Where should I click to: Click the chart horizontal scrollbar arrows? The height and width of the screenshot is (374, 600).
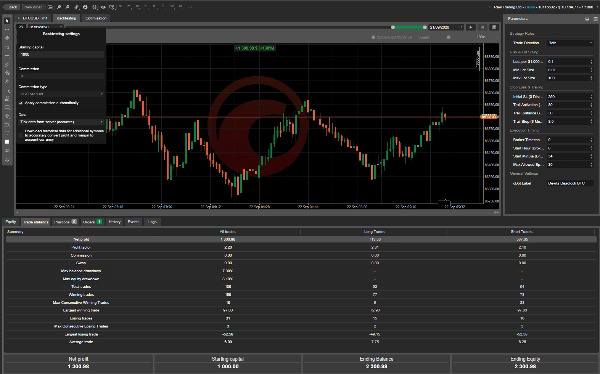coord(496,212)
